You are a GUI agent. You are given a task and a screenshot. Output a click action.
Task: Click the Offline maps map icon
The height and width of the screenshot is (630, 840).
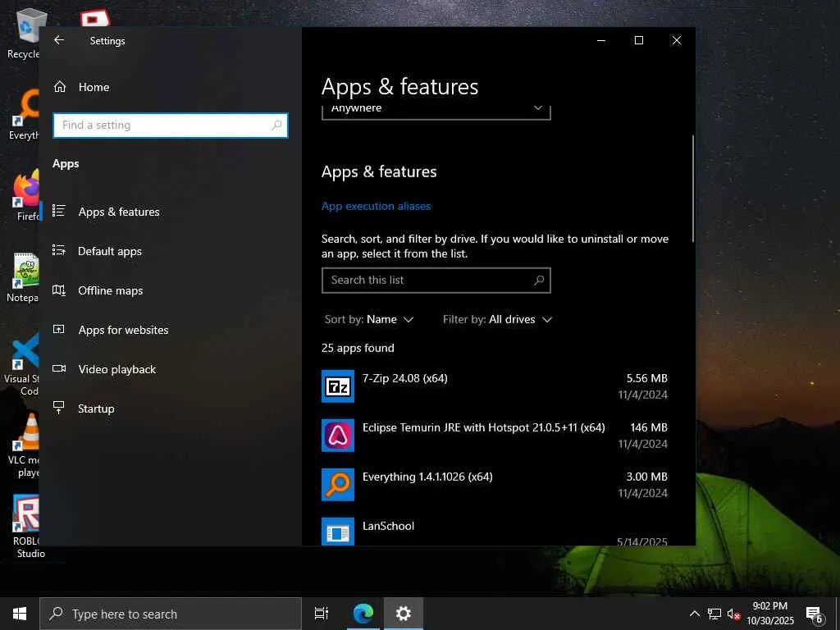coord(59,290)
